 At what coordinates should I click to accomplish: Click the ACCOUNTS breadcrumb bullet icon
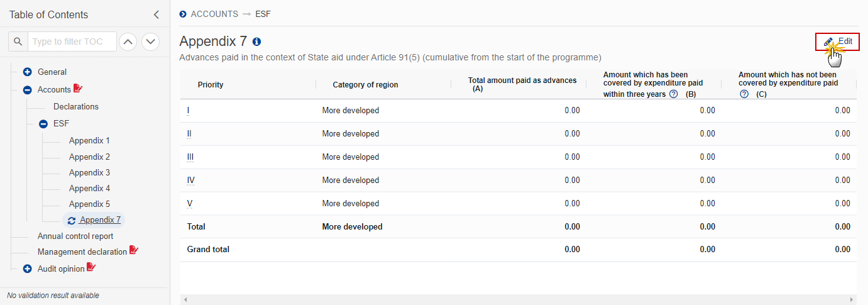coord(183,14)
